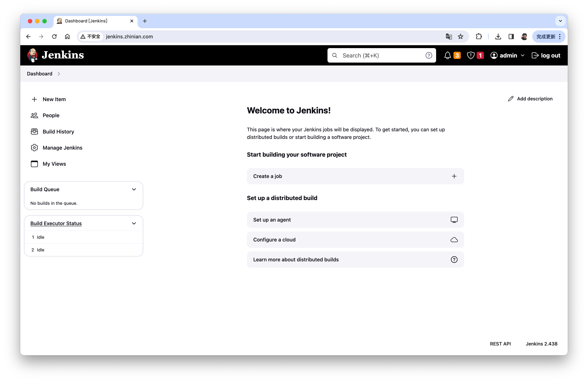588x382 pixels.
Task: Reload the page with the refresh icon
Action: pos(54,37)
